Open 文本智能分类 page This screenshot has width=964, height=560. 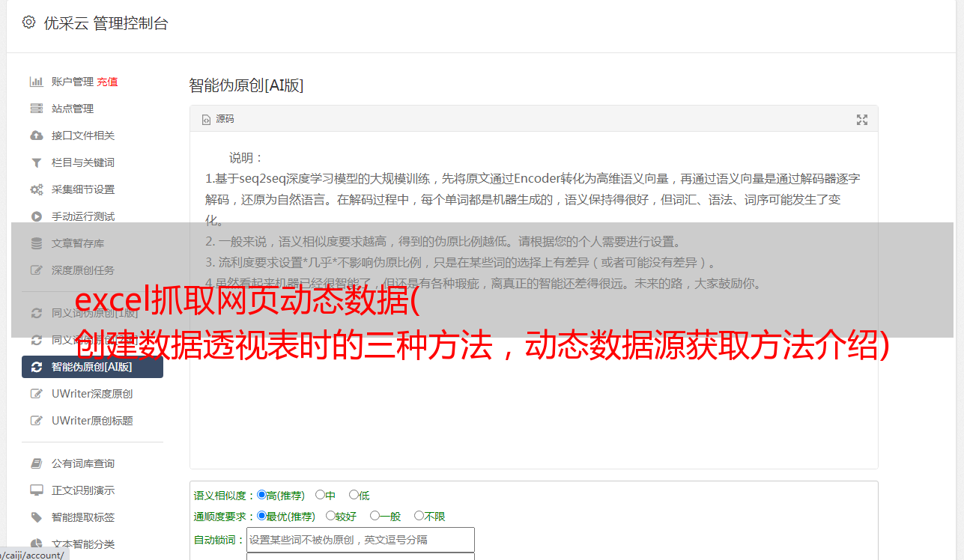coord(83,544)
